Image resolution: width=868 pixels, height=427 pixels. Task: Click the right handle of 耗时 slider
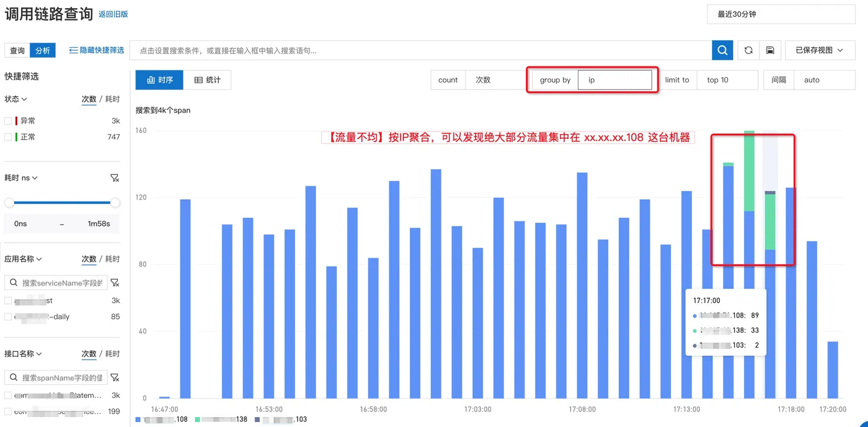coord(115,202)
